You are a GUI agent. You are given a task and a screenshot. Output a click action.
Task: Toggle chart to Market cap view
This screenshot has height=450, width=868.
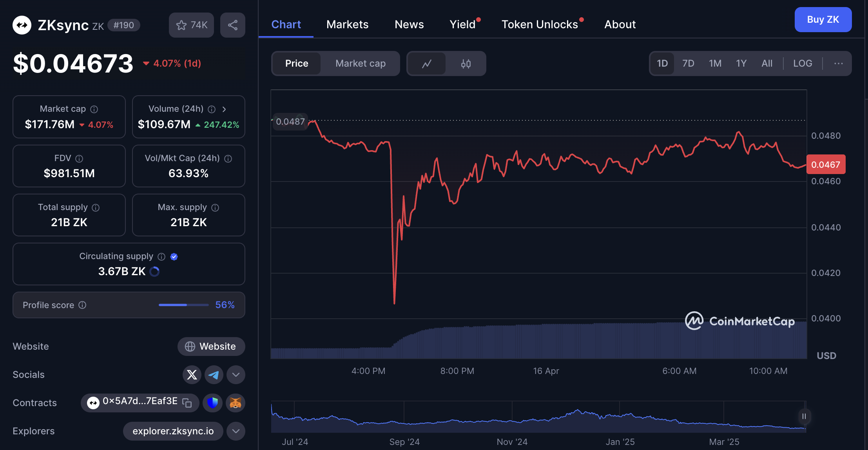pyautogui.click(x=360, y=64)
